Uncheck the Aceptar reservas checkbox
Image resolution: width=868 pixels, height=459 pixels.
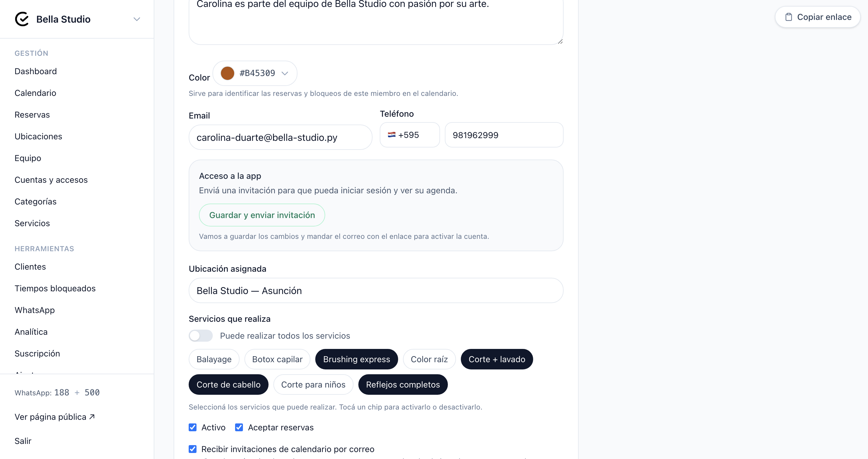pyautogui.click(x=239, y=427)
